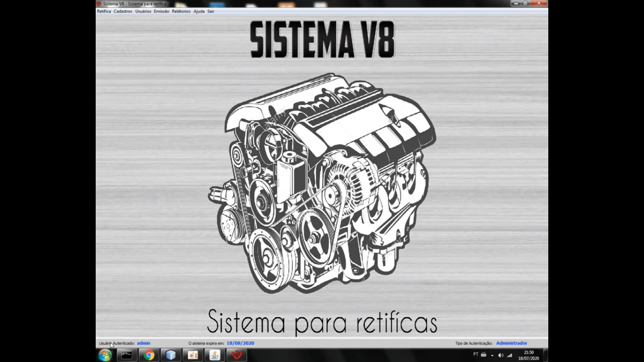Open the taskbar clock and date
The height and width of the screenshot is (362, 644).
[528, 355]
